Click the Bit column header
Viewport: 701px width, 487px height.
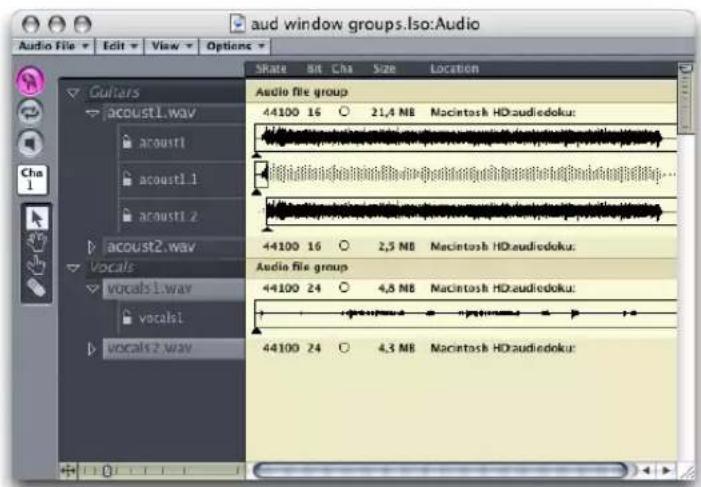click(314, 69)
